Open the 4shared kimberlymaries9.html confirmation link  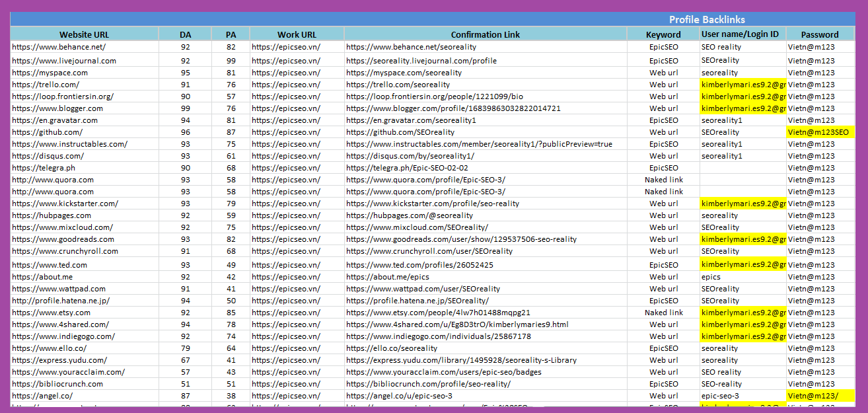457,324
